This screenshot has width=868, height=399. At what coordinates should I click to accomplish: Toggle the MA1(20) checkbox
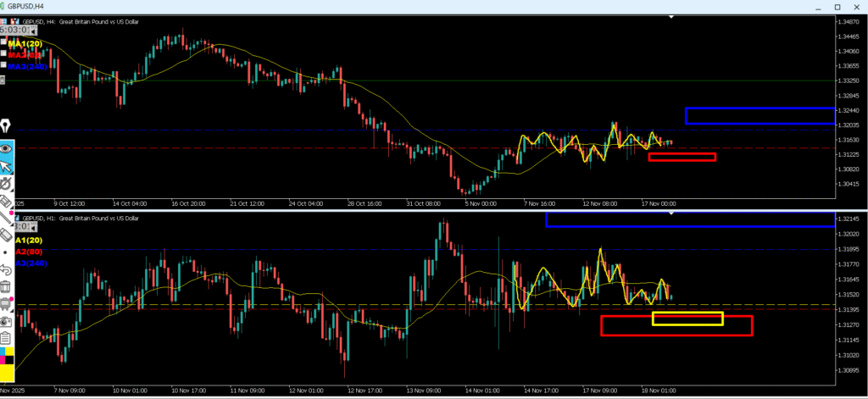click(x=3, y=42)
